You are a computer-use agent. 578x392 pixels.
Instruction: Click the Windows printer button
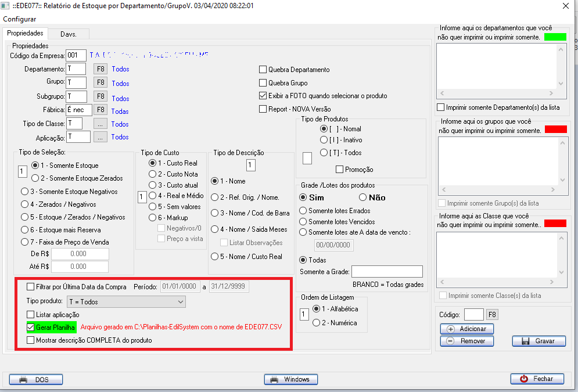click(290, 379)
